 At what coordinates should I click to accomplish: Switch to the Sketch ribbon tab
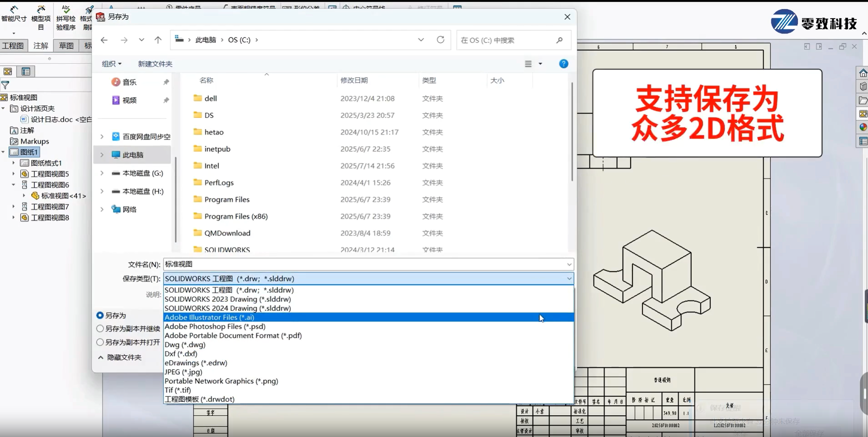point(66,46)
